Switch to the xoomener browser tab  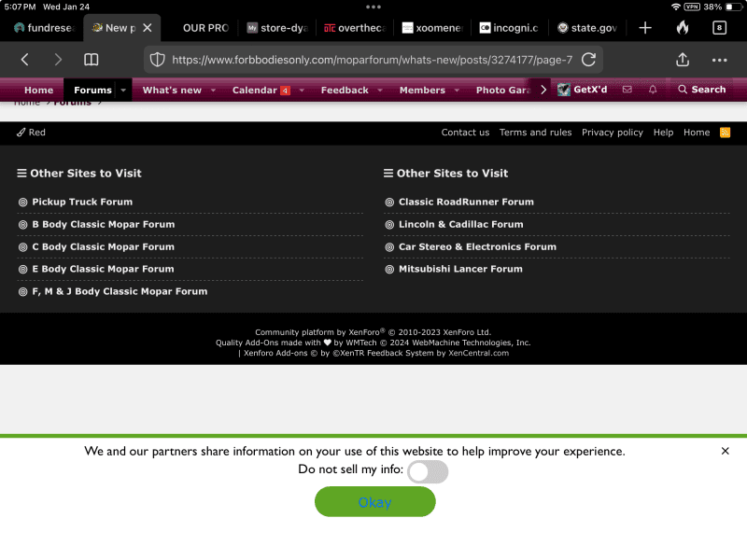[x=432, y=28]
